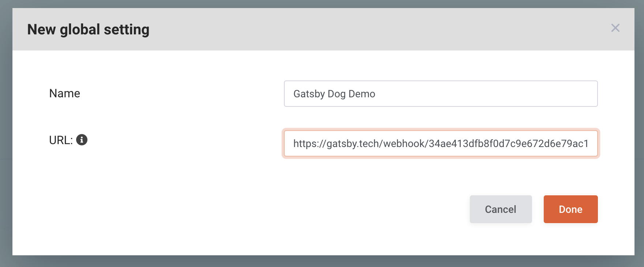
Task: Click the Cancel button
Action: pos(501,209)
